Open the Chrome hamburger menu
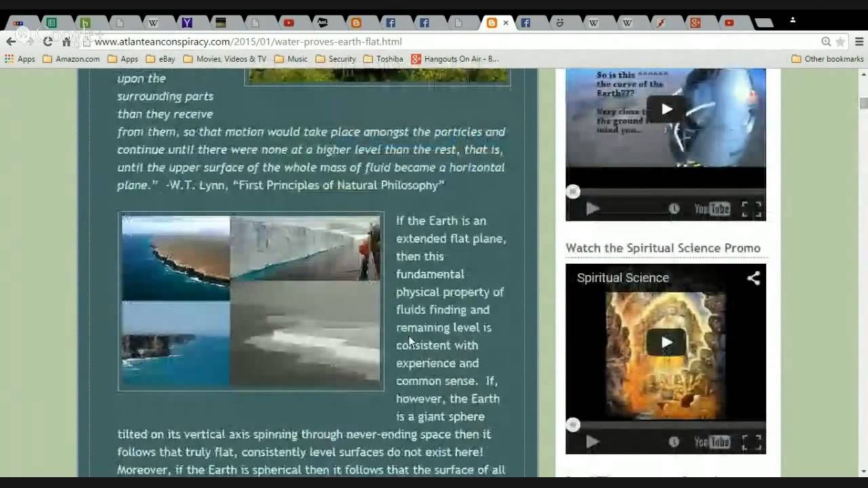868x488 pixels. (859, 41)
